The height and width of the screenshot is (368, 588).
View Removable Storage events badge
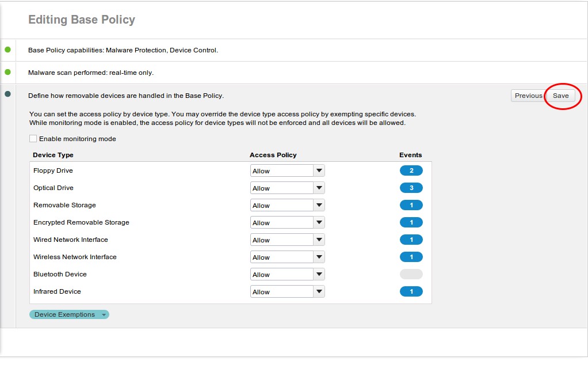tap(411, 205)
